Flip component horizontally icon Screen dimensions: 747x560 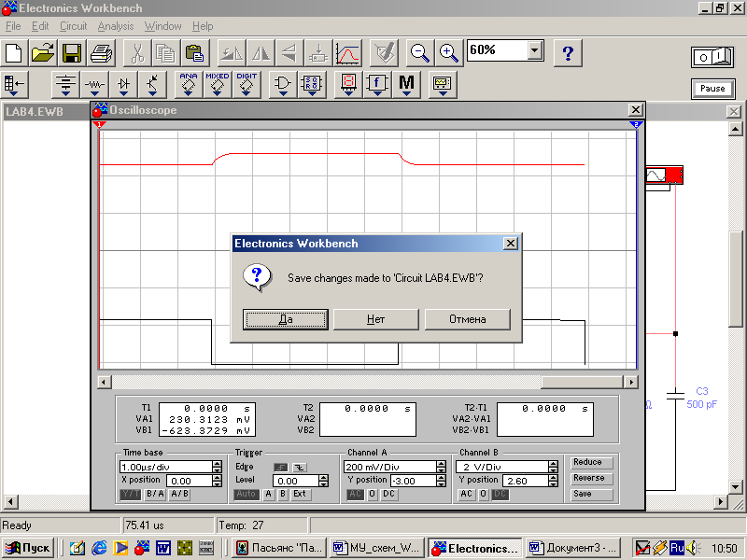tap(261, 53)
